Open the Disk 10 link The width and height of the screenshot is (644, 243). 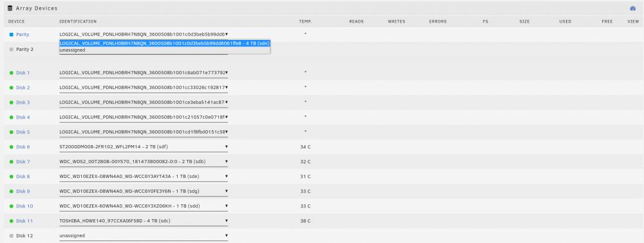click(x=24, y=206)
